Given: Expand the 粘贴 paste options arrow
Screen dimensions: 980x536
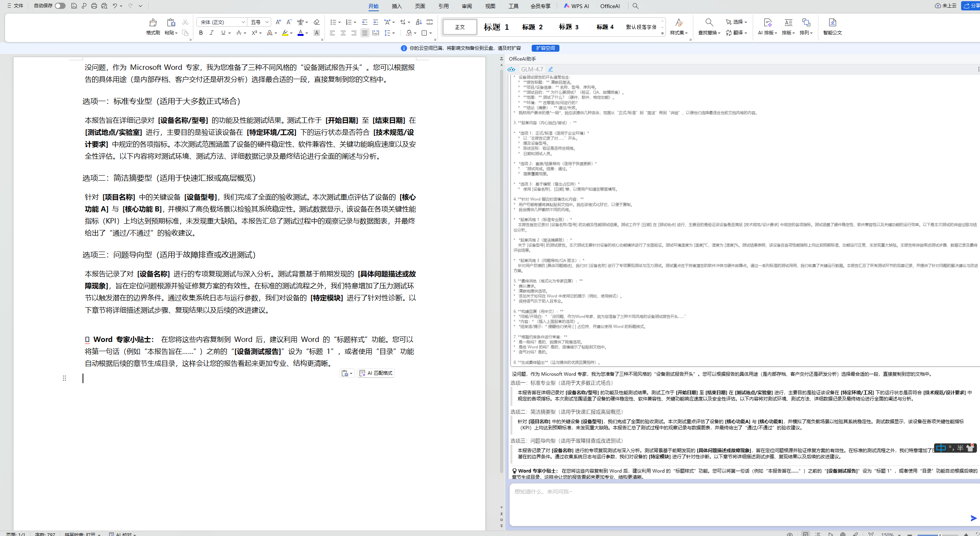Looking at the screenshot, I should tap(176, 33).
